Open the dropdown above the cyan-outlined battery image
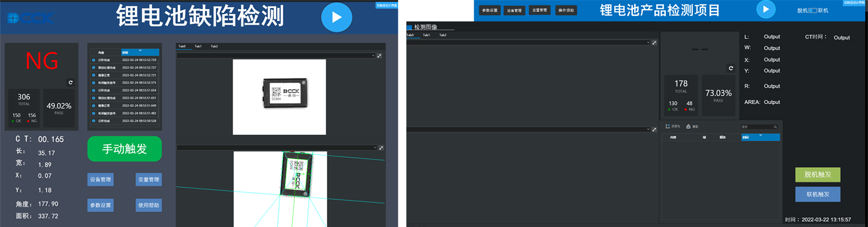The width and height of the screenshot is (868, 227). 374,148
